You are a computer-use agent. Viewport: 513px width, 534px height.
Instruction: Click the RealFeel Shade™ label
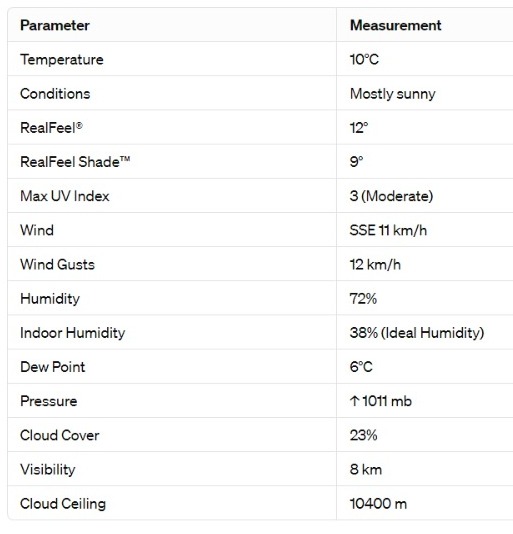pos(75,162)
